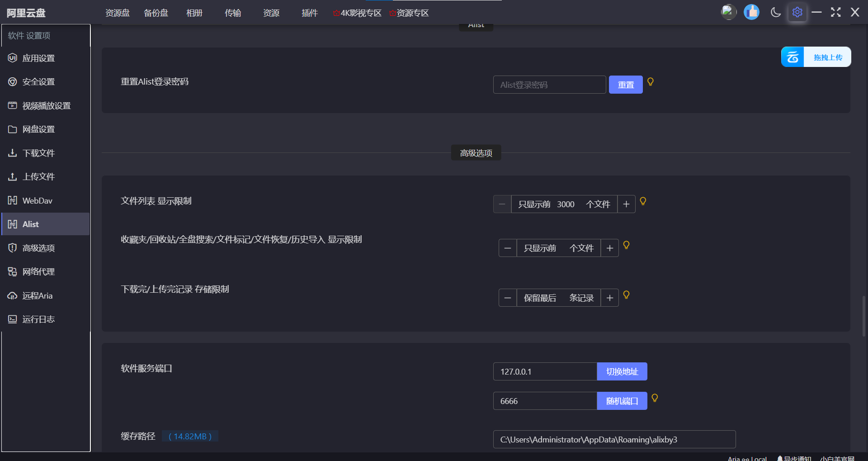Click the 视频播放设置 player icon
The width and height of the screenshot is (868, 461).
13,105
